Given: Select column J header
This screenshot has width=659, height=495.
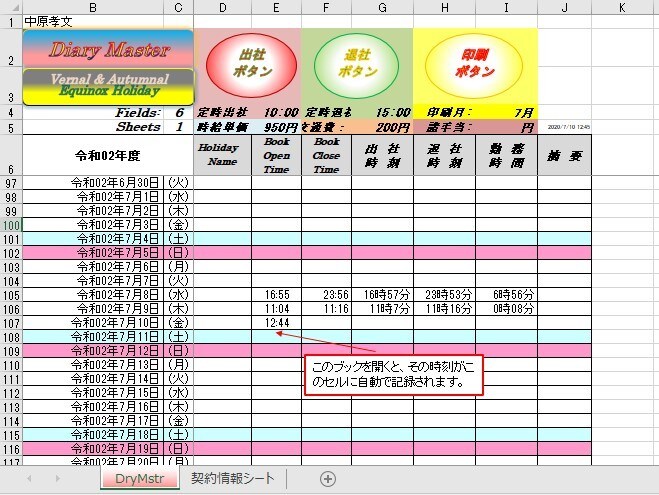Looking at the screenshot, I should click(564, 7).
